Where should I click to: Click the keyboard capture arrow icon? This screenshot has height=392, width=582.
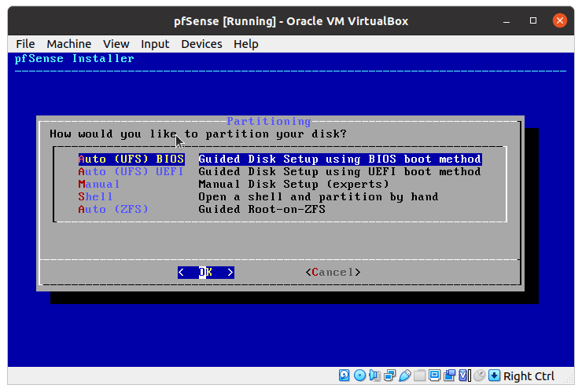(494, 376)
